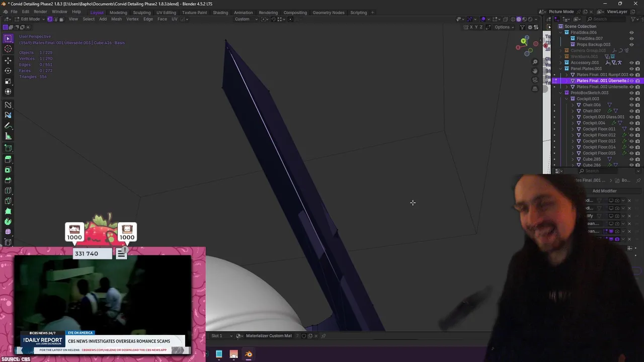Switch perspective/orthographic grid icon
644x362 pixels.
coord(535,89)
